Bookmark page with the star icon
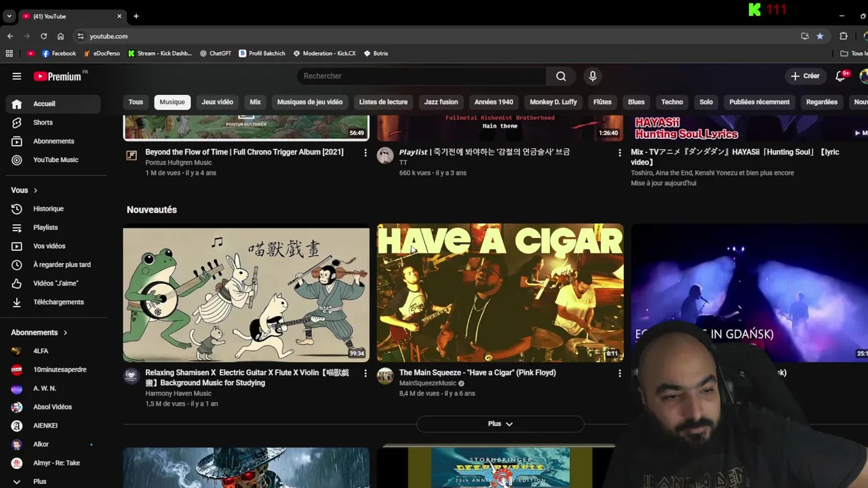Viewport: 868px width, 488px height. point(820,36)
